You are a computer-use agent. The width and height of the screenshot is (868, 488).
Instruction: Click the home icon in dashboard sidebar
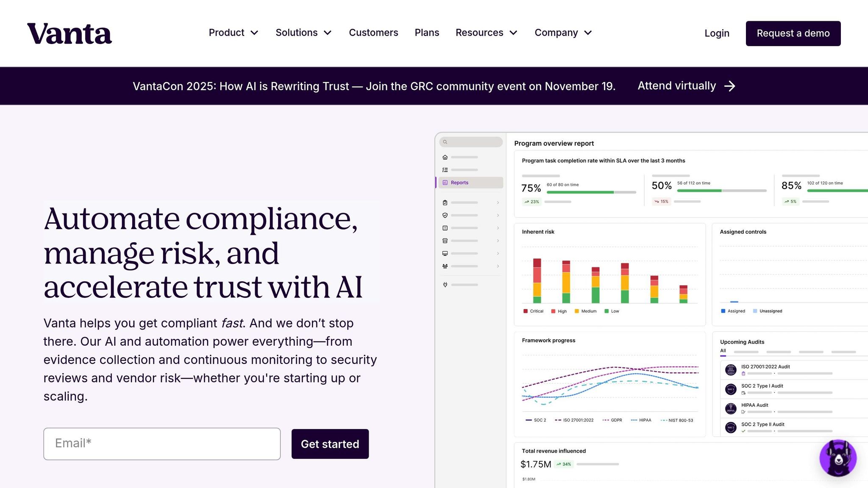click(x=445, y=157)
